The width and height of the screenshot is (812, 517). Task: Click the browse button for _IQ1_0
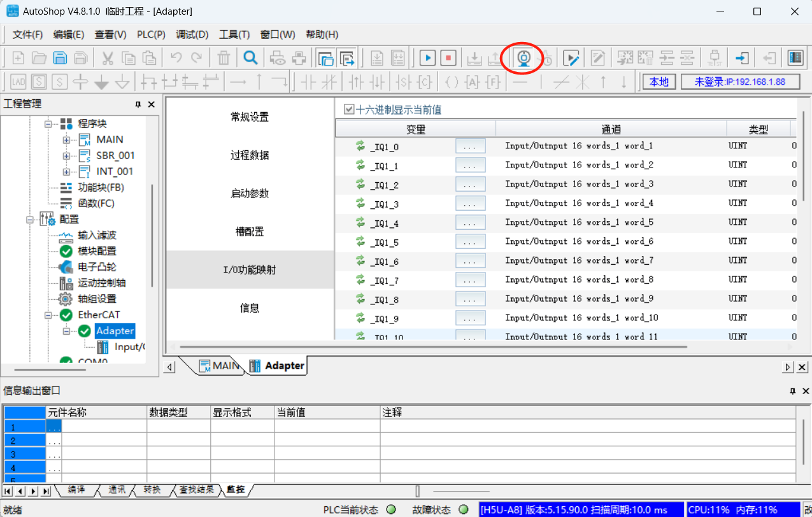click(x=470, y=146)
